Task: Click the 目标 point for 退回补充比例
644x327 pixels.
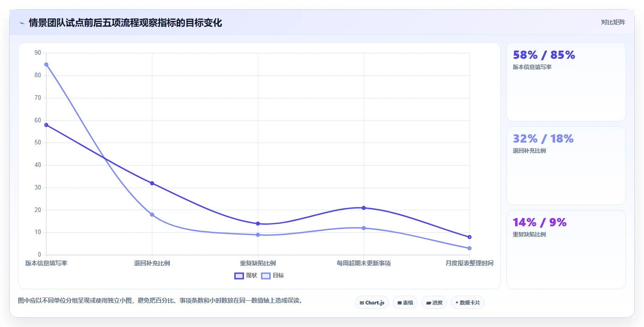Action: [x=152, y=215]
